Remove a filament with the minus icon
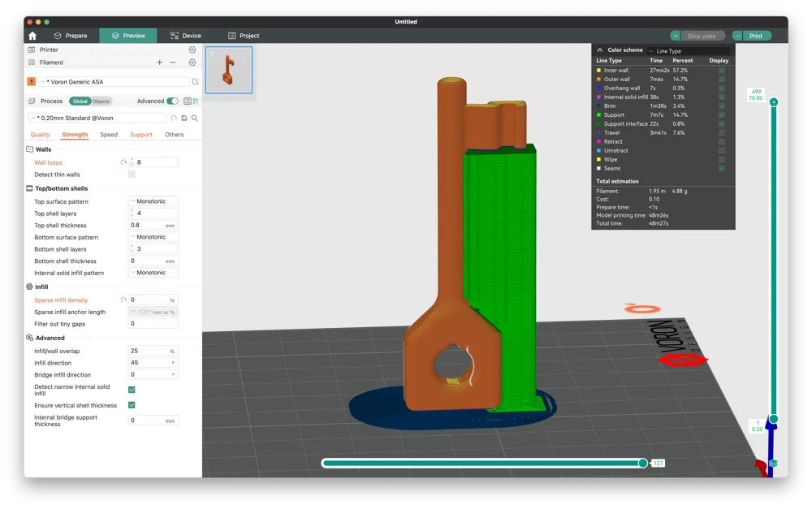 [x=173, y=63]
